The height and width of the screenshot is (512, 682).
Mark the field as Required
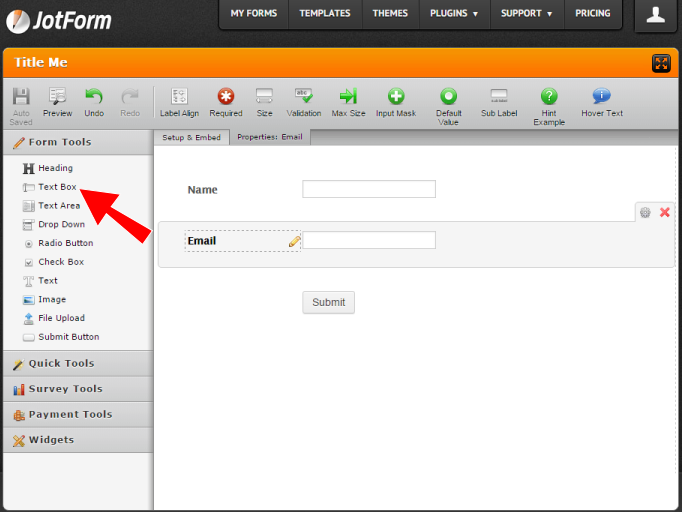click(226, 103)
